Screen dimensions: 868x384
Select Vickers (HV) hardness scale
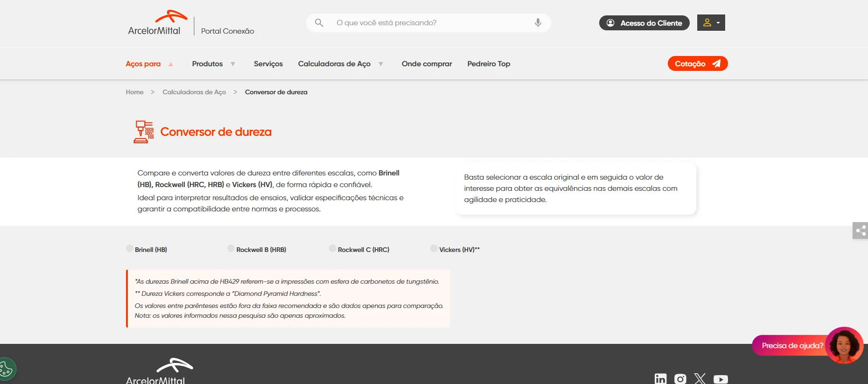point(434,249)
